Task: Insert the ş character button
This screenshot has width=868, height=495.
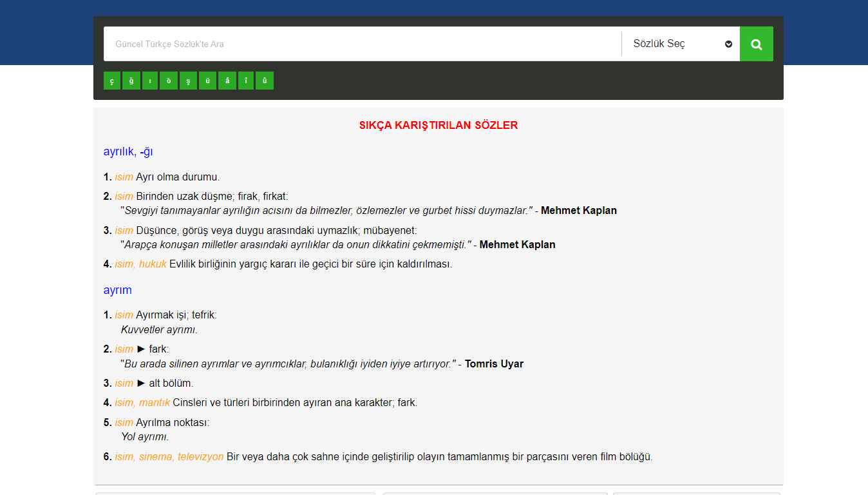Action: coord(188,81)
